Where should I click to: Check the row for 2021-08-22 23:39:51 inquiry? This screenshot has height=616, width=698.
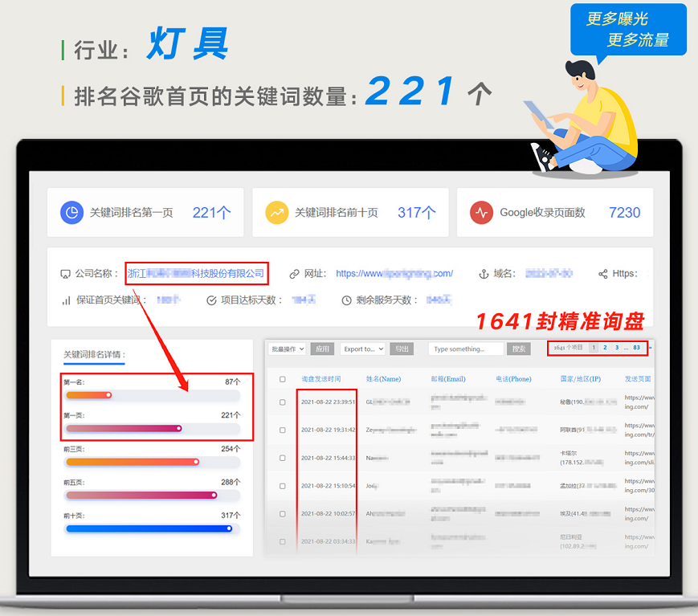click(282, 402)
